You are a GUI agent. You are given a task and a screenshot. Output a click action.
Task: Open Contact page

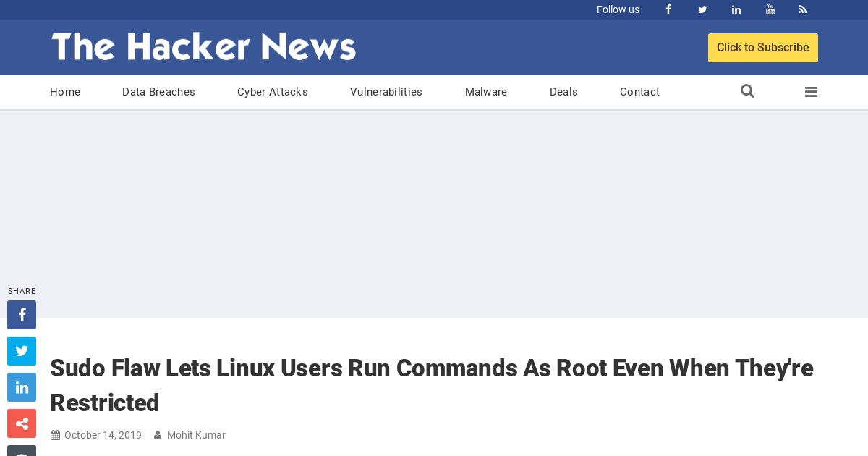click(x=639, y=92)
